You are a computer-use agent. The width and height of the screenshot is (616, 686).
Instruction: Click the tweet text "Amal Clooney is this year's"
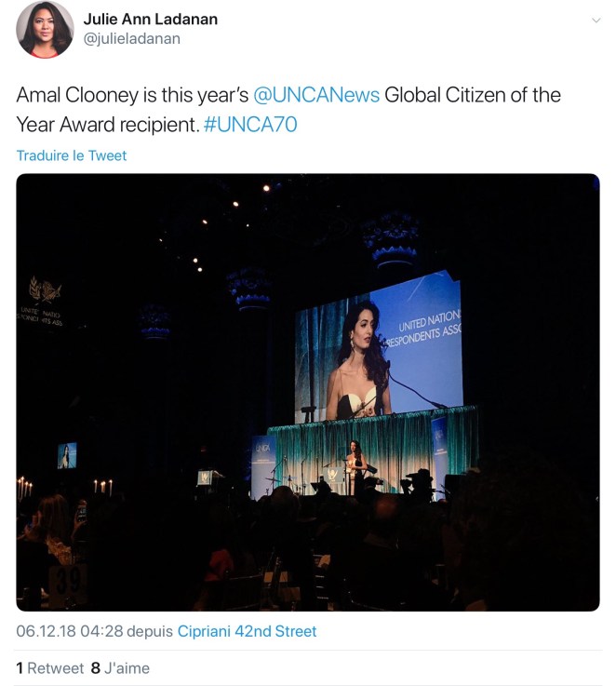[131, 96]
